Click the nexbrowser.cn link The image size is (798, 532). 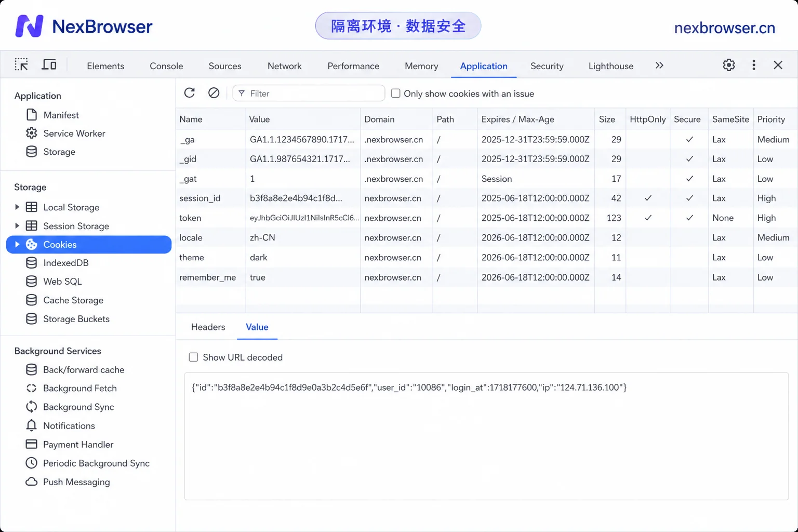pos(725,28)
